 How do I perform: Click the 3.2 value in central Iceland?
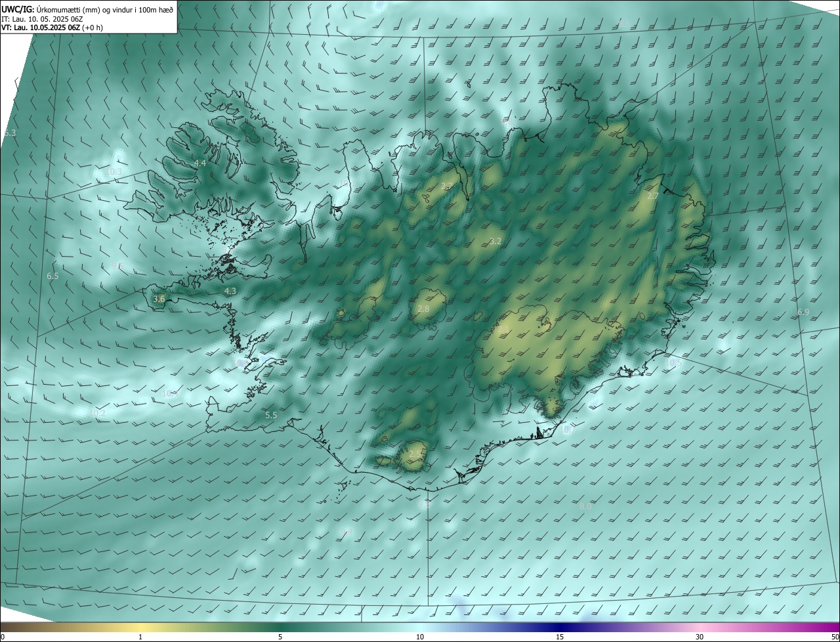495,242
